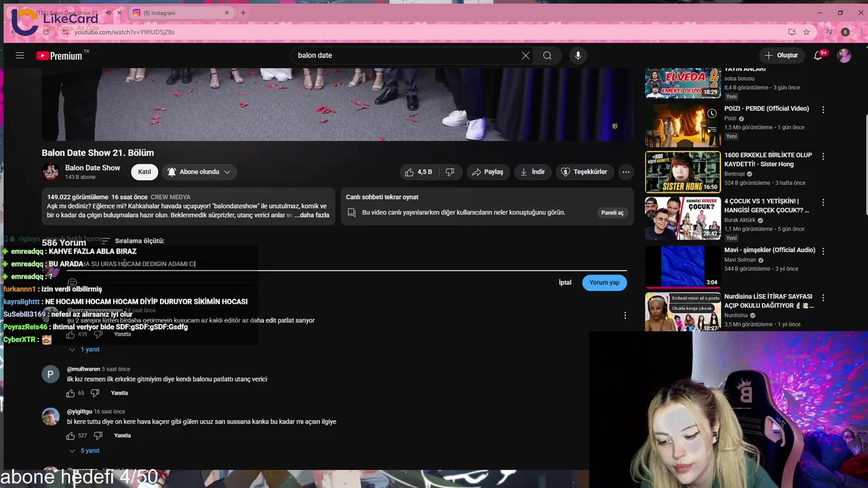Switch to the Balon Date Show tab
This screenshot has width=868, height=488.
(x=68, y=13)
